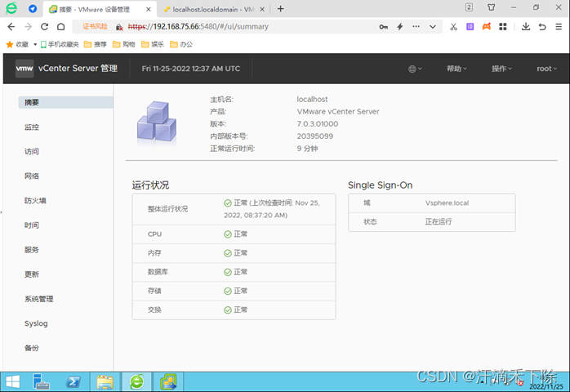
Task: Click the favorites star bookmark icon
Action: point(10,44)
